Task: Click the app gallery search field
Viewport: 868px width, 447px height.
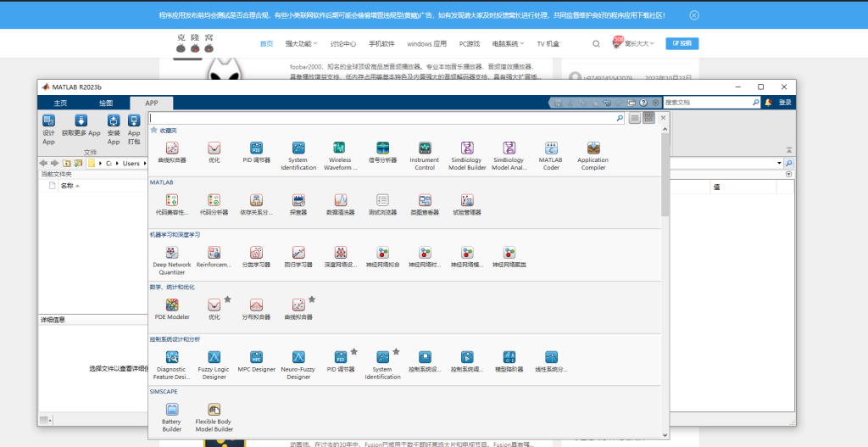Action: [387, 118]
